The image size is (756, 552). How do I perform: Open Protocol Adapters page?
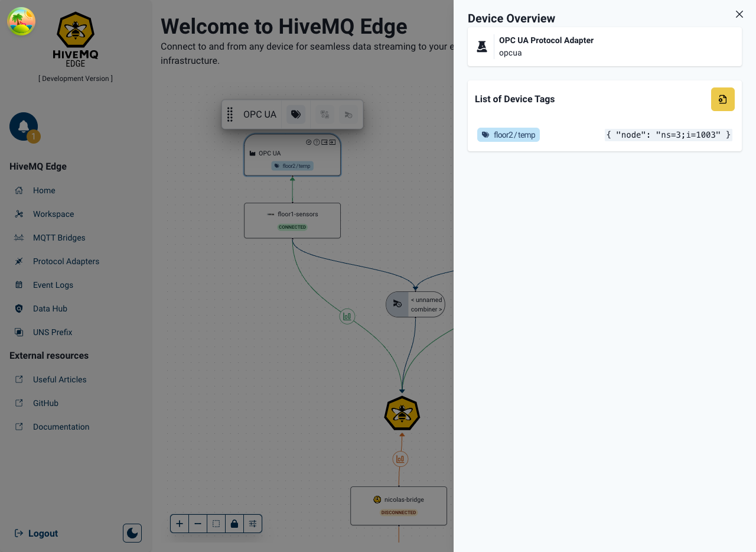coord(66,261)
